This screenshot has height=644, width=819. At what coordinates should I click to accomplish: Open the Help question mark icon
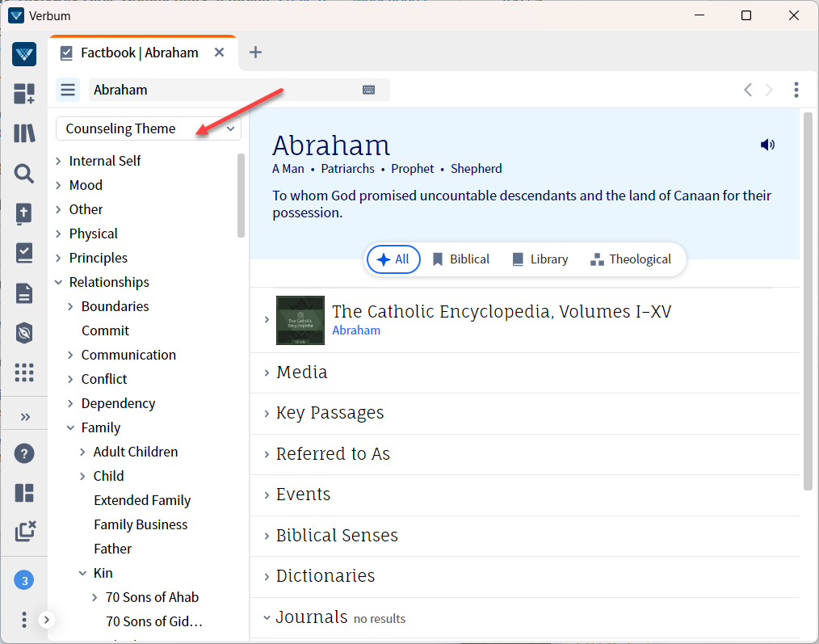click(x=24, y=453)
